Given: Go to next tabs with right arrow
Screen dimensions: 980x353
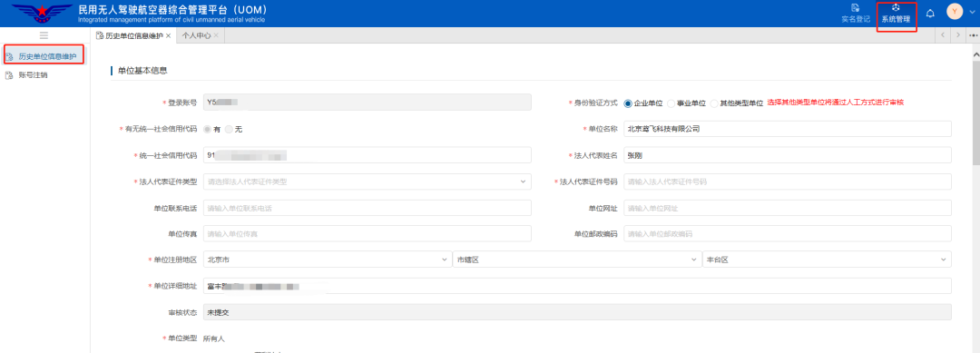Looking at the screenshot, I should (x=958, y=35).
